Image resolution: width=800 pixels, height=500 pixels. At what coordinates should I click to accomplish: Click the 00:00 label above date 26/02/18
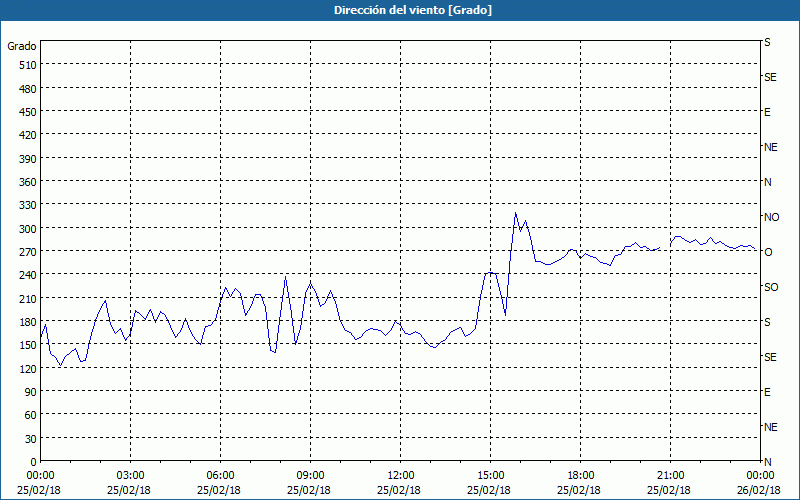coord(760,476)
